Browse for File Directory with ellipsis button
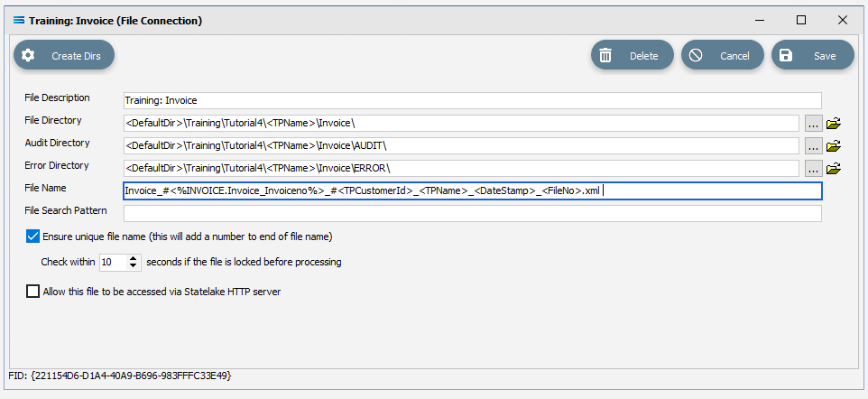The width and height of the screenshot is (868, 399). click(x=813, y=124)
